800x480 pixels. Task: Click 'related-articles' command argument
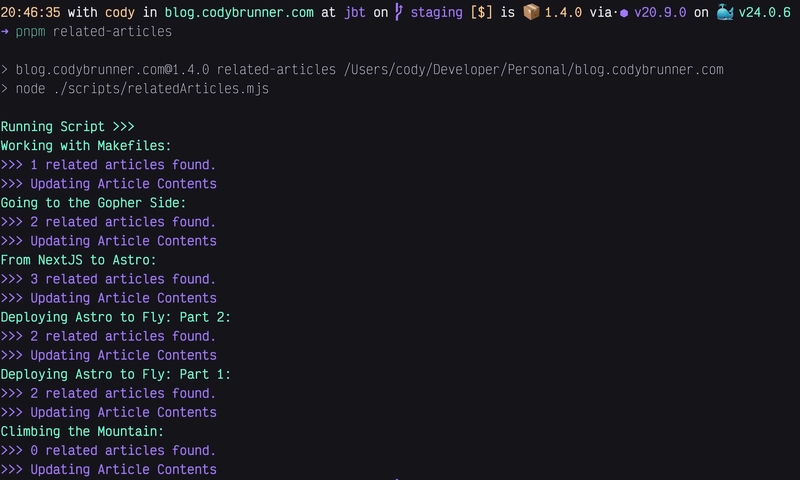click(x=112, y=32)
